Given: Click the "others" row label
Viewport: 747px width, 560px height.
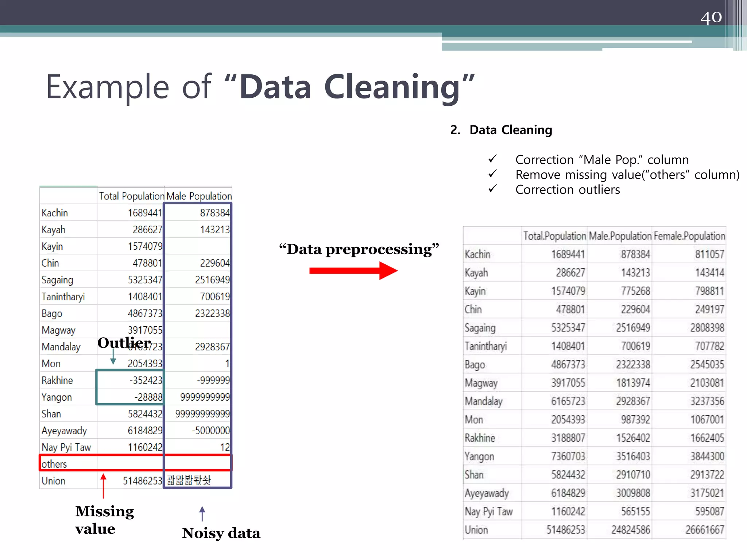Looking at the screenshot, I should 54,464.
